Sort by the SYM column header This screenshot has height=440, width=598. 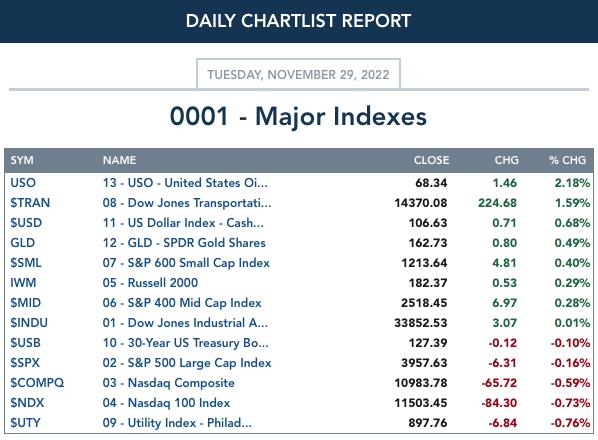click(22, 160)
